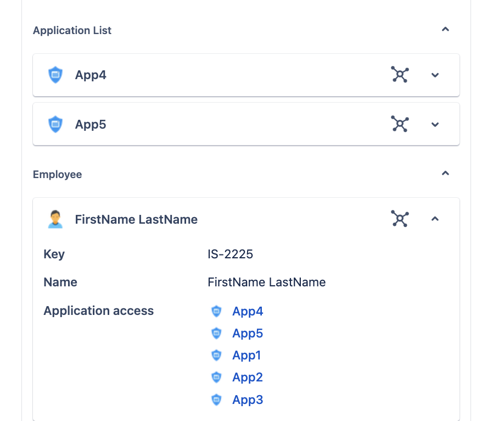Open the App4 link under Application access
Image resolution: width=504 pixels, height=421 pixels.
[248, 312]
